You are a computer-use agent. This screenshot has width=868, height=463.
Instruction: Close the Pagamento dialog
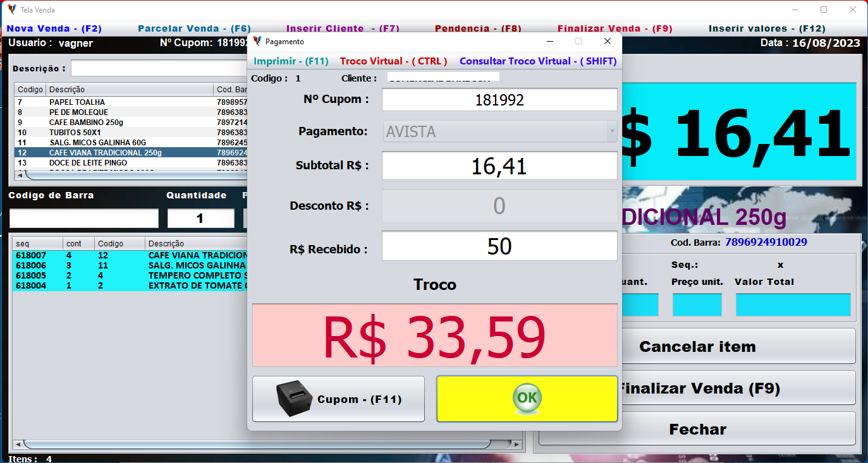click(x=607, y=41)
